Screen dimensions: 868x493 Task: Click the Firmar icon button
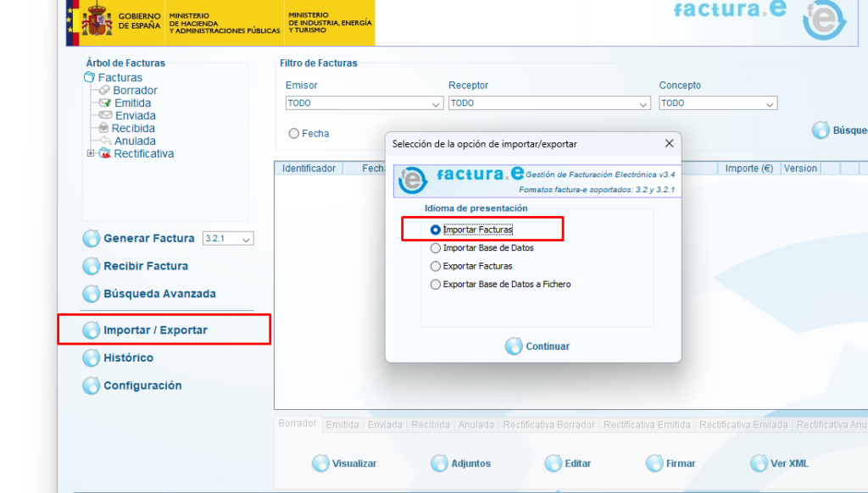tap(654, 463)
